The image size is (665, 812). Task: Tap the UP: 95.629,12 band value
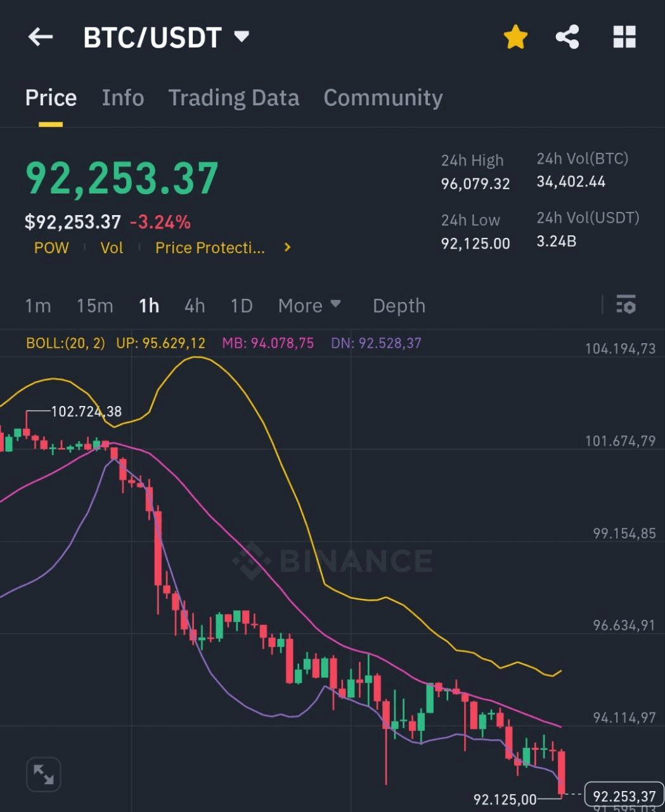(x=160, y=343)
